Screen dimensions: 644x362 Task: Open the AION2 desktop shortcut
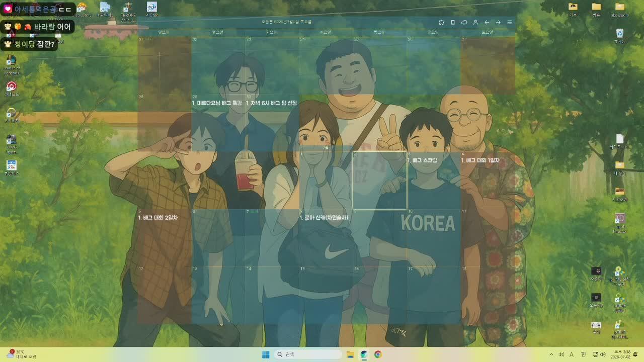[x=151, y=10]
